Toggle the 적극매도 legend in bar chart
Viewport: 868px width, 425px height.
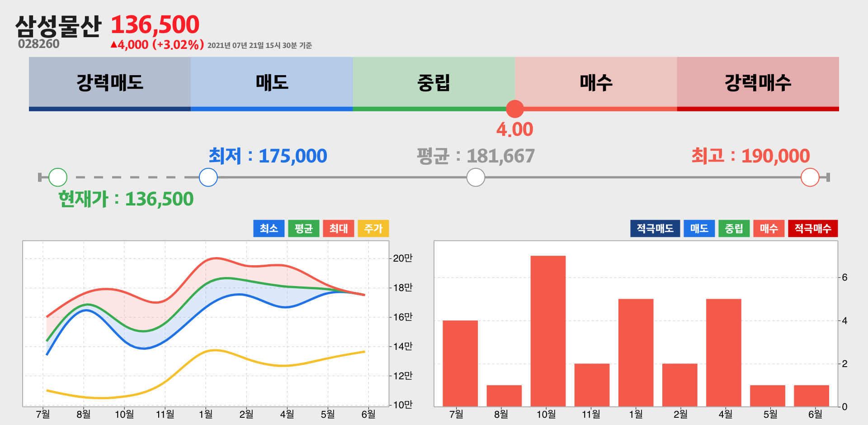(655, 229)
